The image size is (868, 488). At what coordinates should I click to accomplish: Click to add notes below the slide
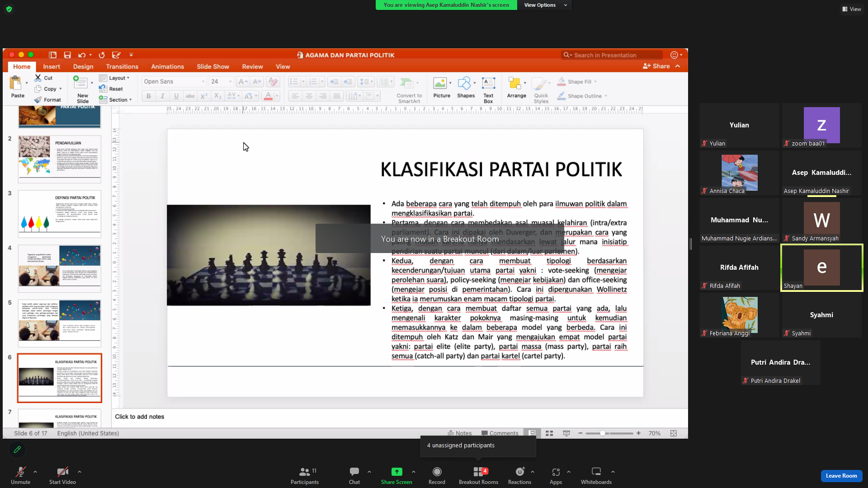click(x=400, y=417)
